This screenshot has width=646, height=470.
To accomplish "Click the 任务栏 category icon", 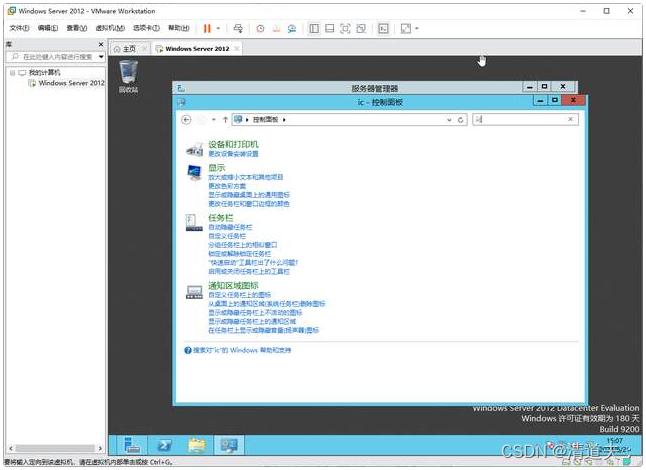I will point(194,222).
